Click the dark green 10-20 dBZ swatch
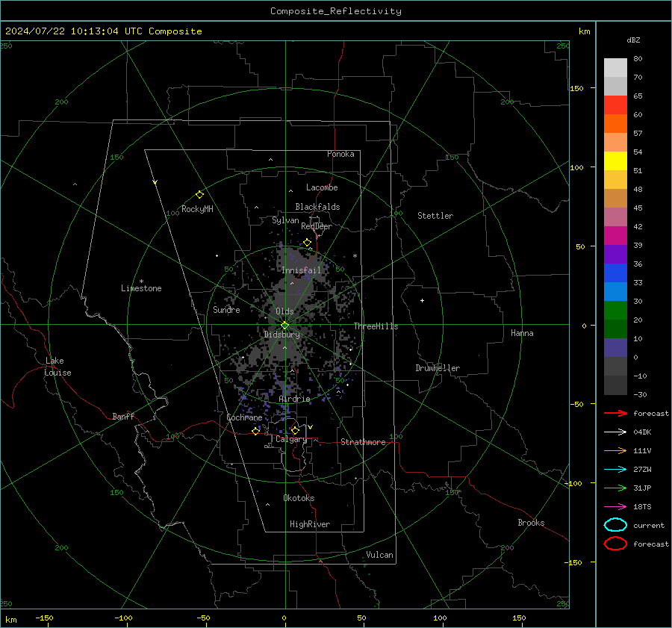This screenshot has height=628, width=672. pos(615,329)
